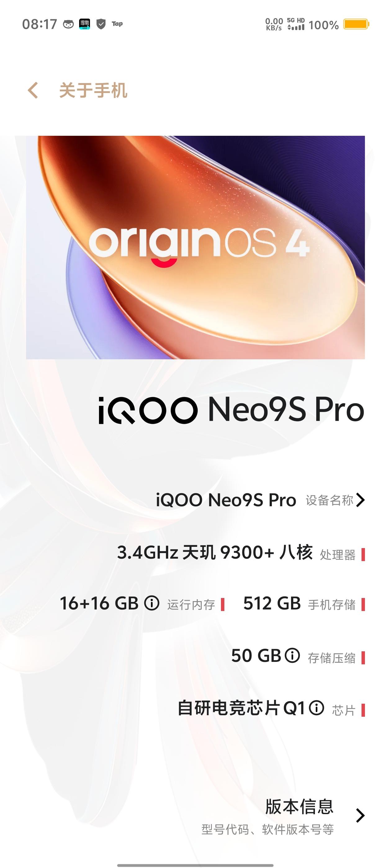
Task: Tap the 存储压缩 label
Action: coord(332,658)
